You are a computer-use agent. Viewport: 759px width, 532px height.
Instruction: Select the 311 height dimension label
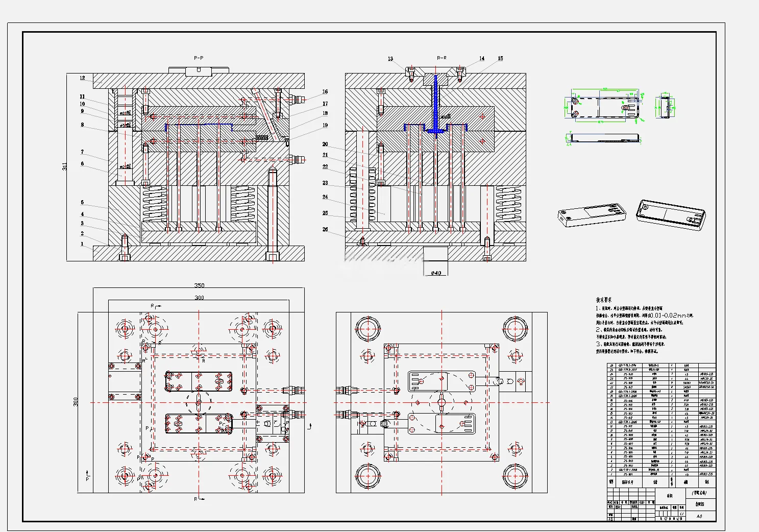[x=65, y=166]
